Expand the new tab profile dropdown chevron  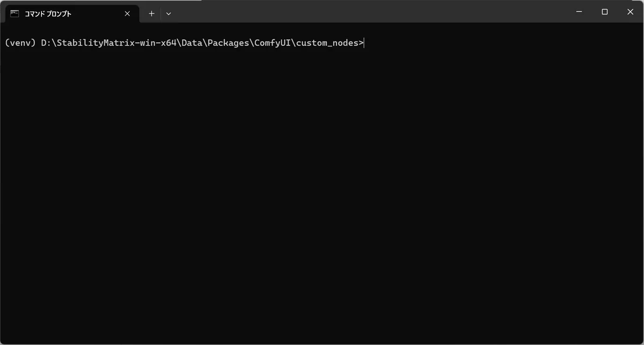click(169, 13)
